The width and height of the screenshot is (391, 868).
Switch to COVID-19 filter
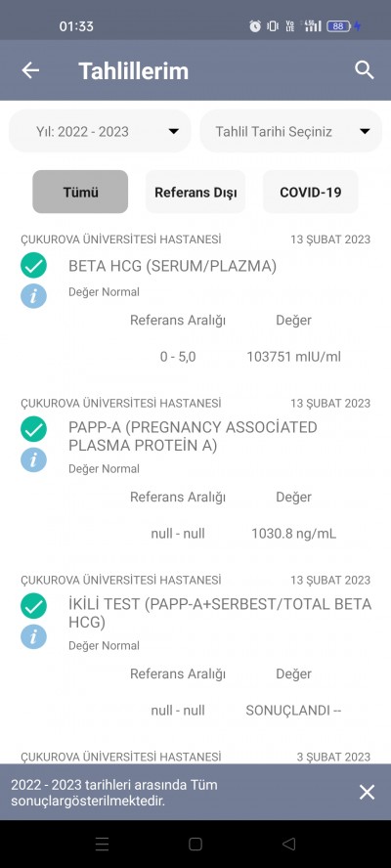click(x=310, y=192)
